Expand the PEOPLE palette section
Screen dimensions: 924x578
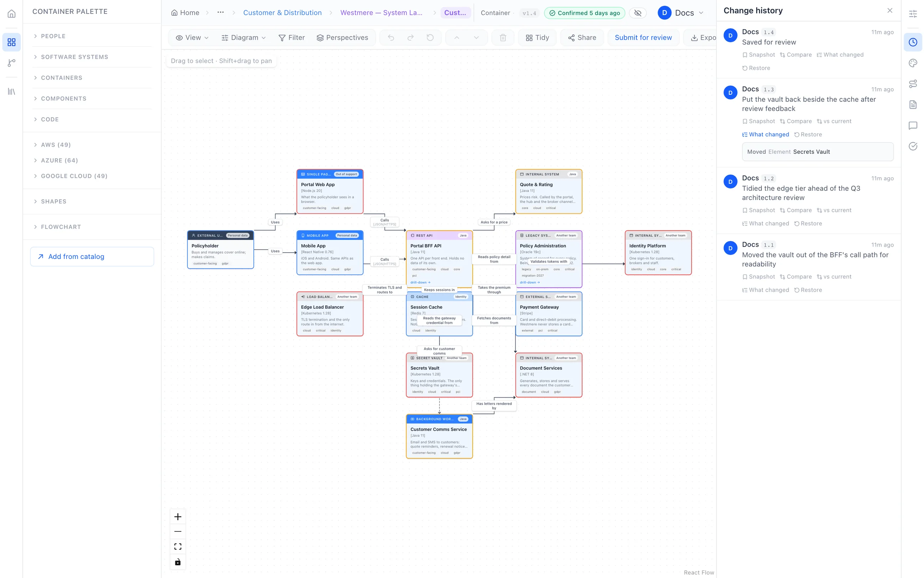(x=92, y=36)
